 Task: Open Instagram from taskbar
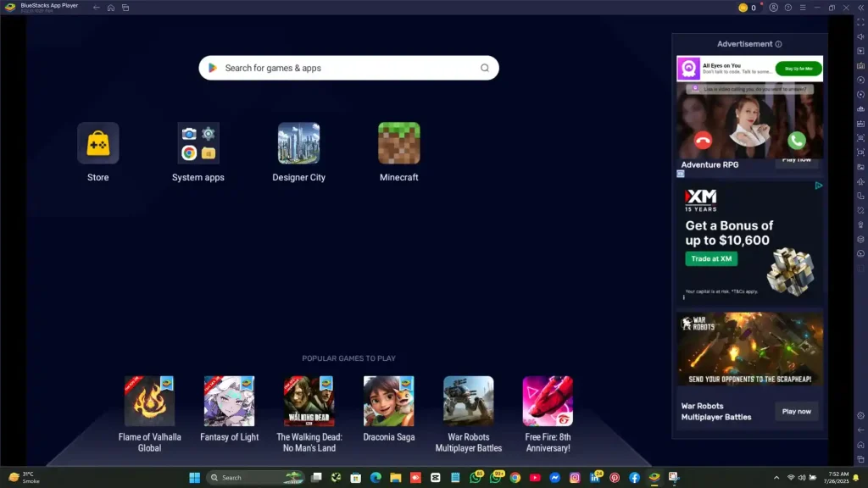pos(576,478)
